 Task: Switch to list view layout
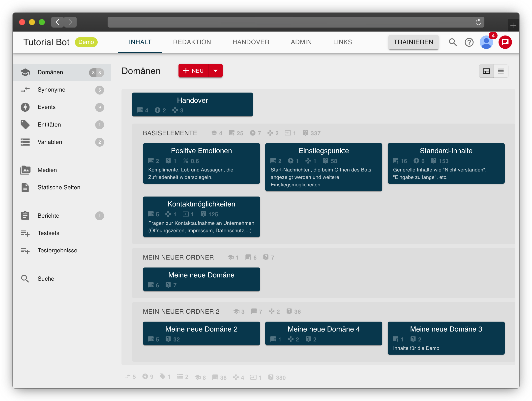pos(501,71)
